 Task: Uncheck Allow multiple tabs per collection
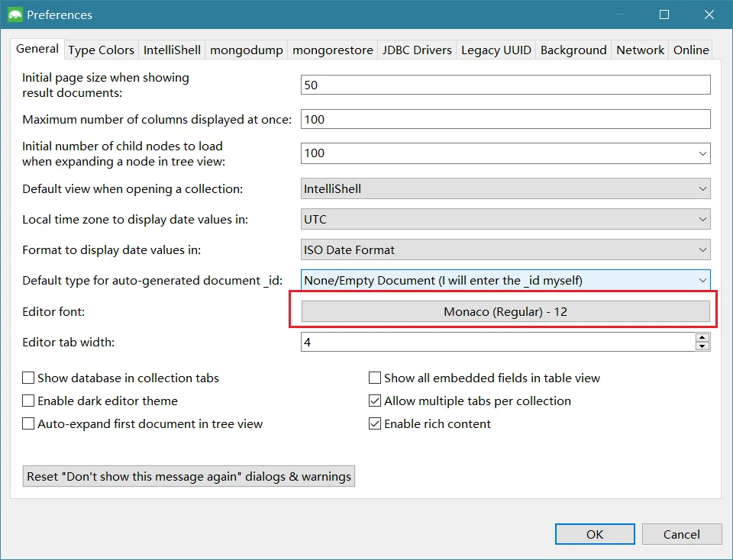pos(375,401)
